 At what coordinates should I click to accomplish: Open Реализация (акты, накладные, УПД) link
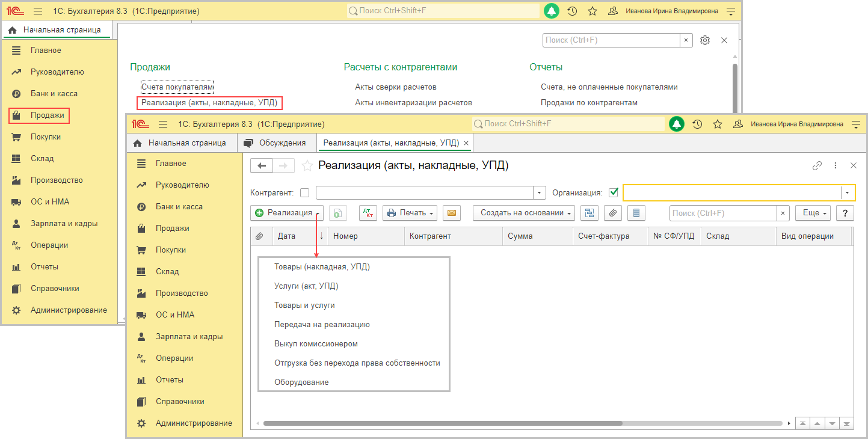click(209, 103)
